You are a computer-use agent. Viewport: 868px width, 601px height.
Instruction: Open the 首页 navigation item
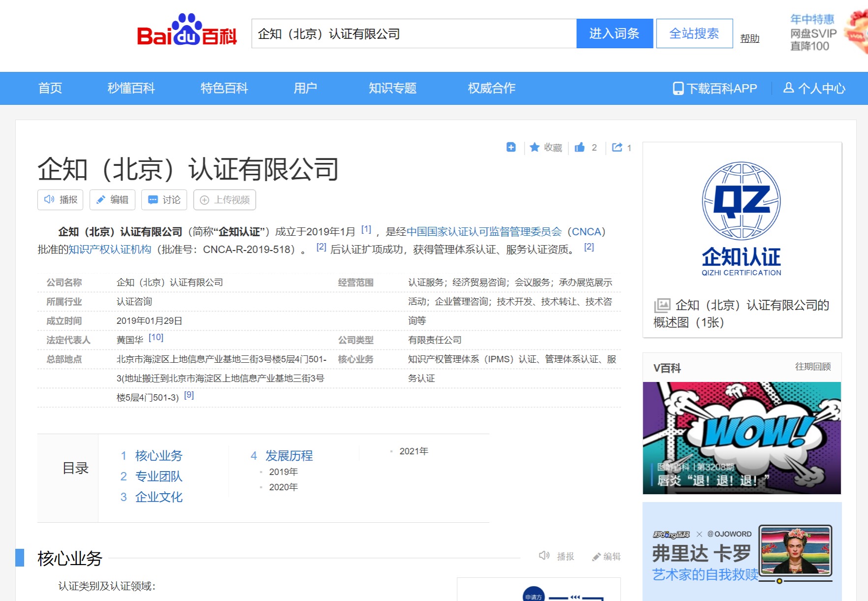(x=50, y=88)
